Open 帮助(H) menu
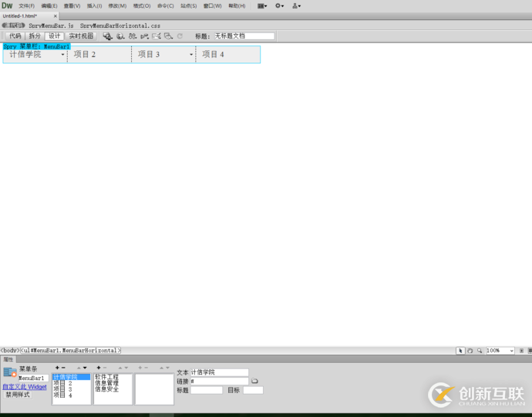Image resolution: width=532 pixels, height=417 pixels. (237, 5)
